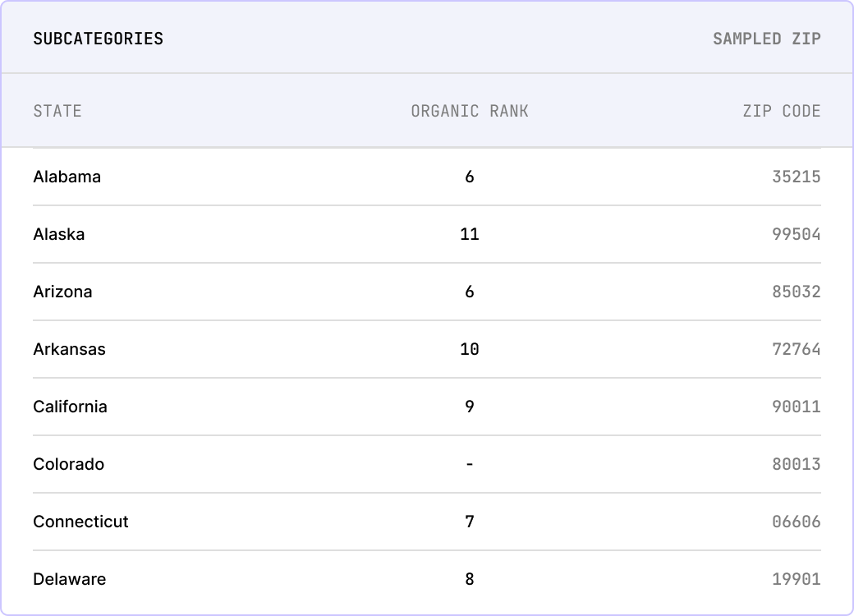854x616 pixels.
Task: Switch to the SAMPLED ZIP tab
Action: [766, 39]
